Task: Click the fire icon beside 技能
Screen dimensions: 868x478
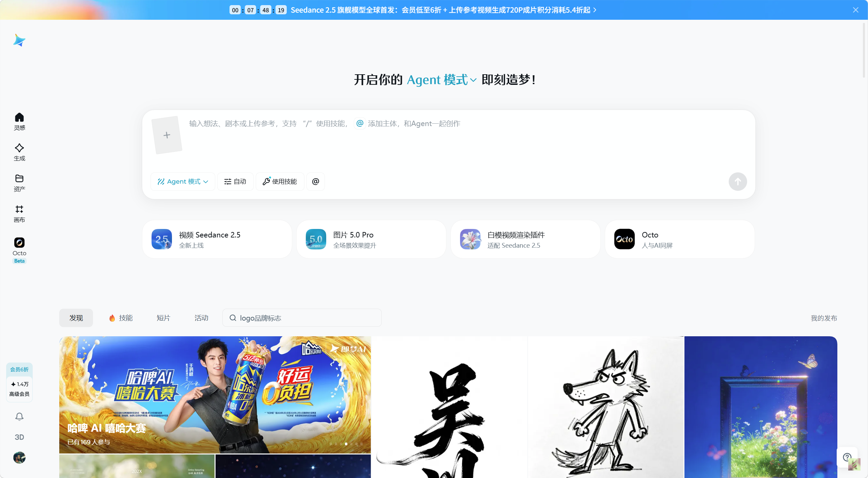Action: (112, 318)
